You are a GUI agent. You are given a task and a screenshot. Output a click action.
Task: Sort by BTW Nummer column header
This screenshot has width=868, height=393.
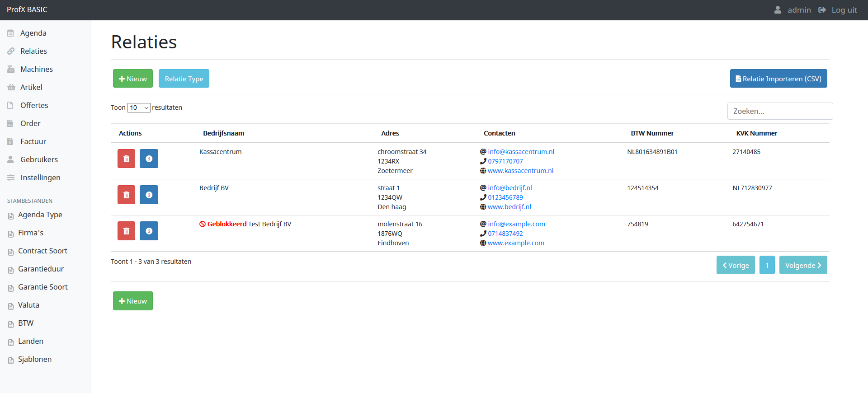(652, 133)
